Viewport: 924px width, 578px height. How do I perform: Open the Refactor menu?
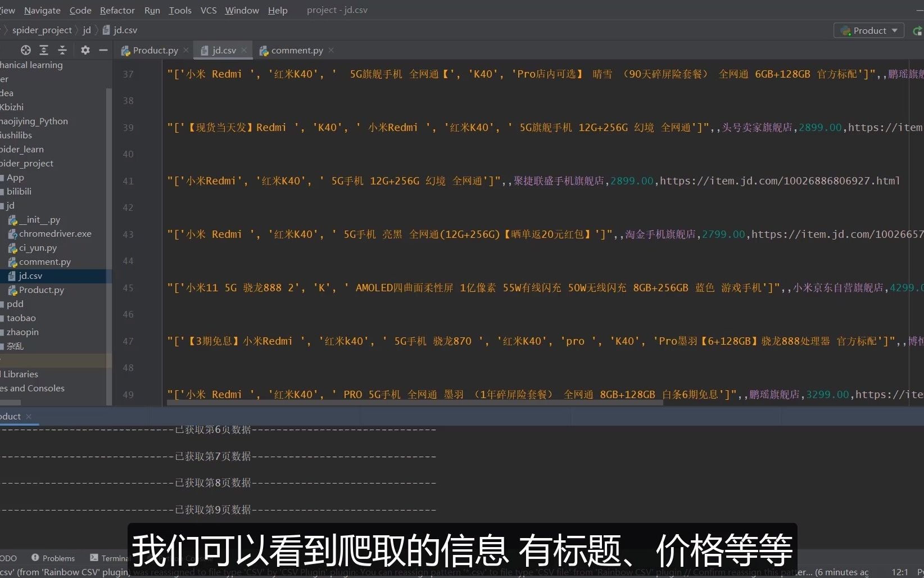(x=117, y=10)
